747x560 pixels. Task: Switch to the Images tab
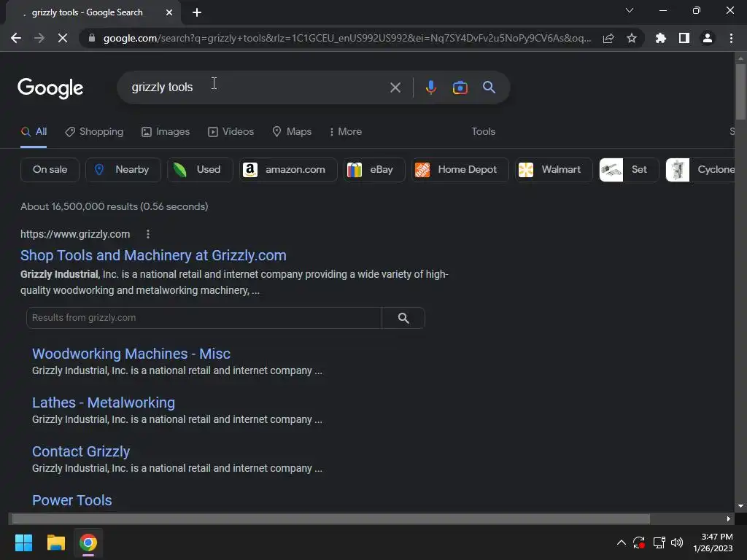(166, 132)
